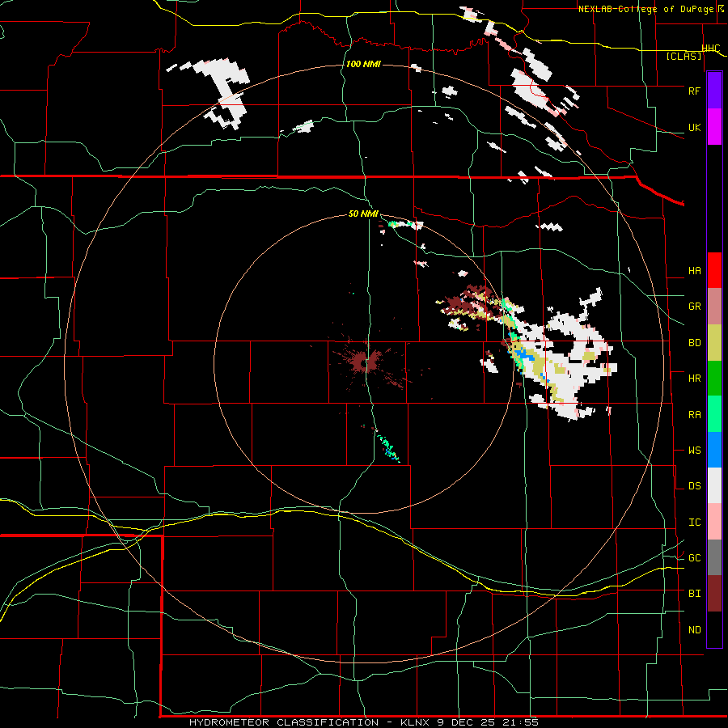Select the DS white legend swatch
728x728 pixels.
714,485
